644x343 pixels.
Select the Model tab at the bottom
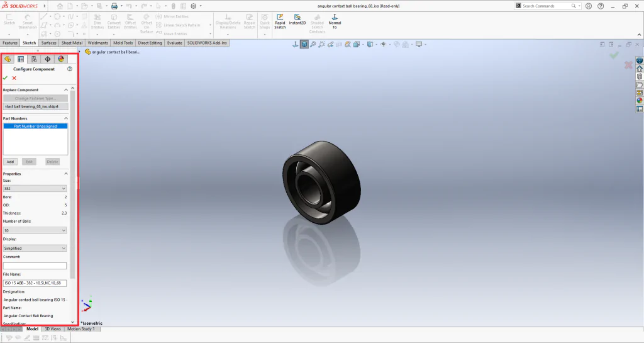(x=32, y=329)
